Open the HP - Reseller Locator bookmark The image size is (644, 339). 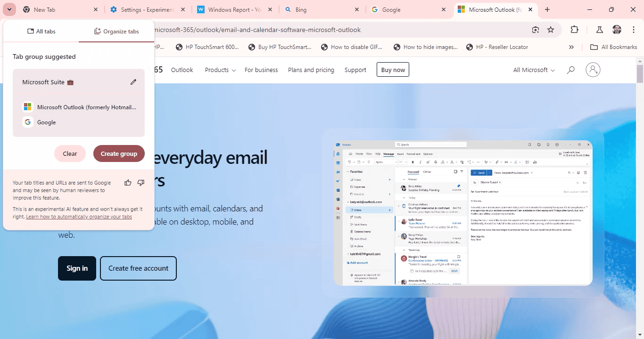click(497, 47)
